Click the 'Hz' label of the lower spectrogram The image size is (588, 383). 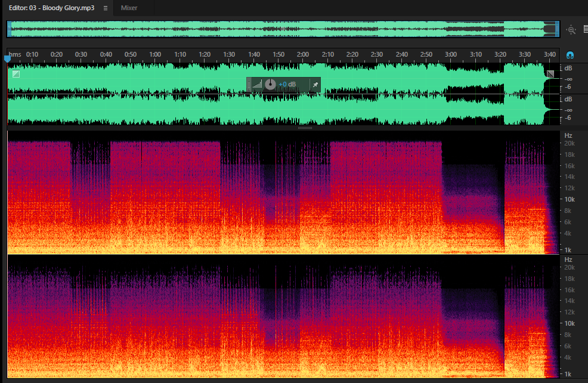[x=568, y=260]
